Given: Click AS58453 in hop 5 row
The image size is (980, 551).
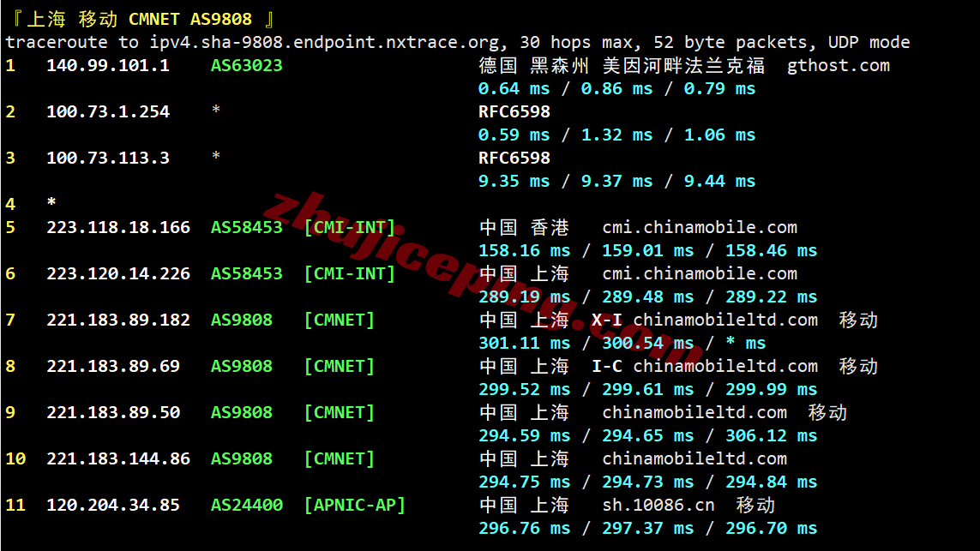Looking at the screenshot, I should click(247, 227).
